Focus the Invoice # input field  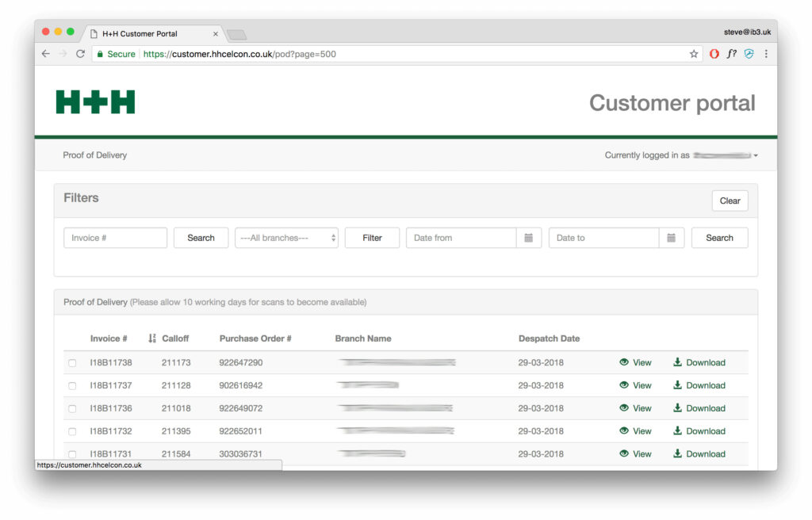tap(115, 238)
